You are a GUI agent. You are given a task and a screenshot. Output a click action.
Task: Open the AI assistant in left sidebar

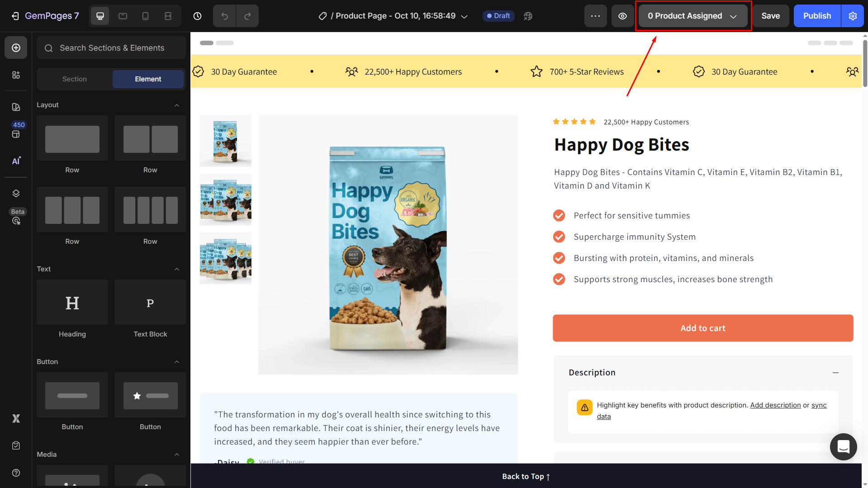(16, 161)
